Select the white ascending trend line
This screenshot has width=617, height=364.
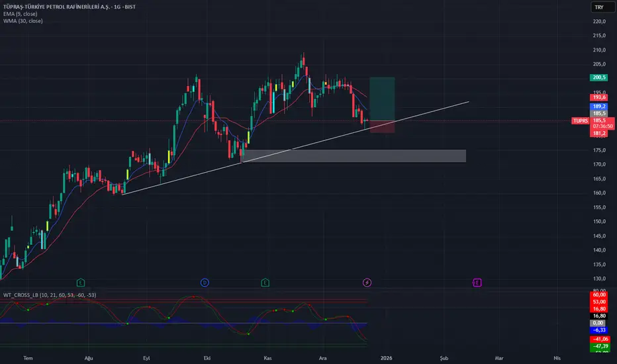pos(295,148)
